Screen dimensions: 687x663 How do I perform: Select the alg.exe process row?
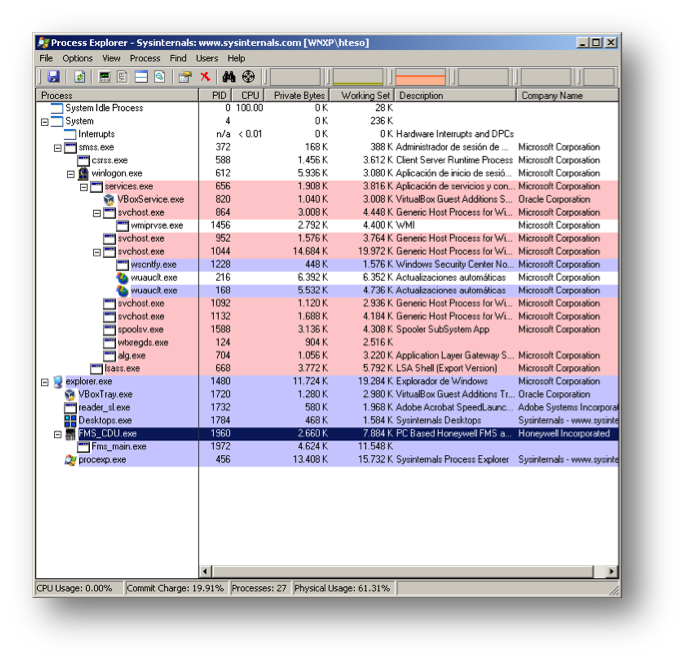click(x=327, y=355)
